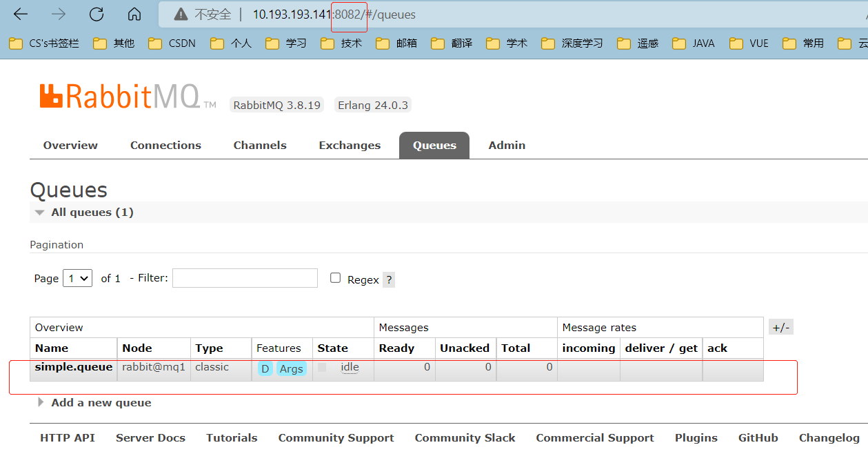Open the Commercial Support footer link
This screenshot has width=868, height=465.
click(595, 438)
